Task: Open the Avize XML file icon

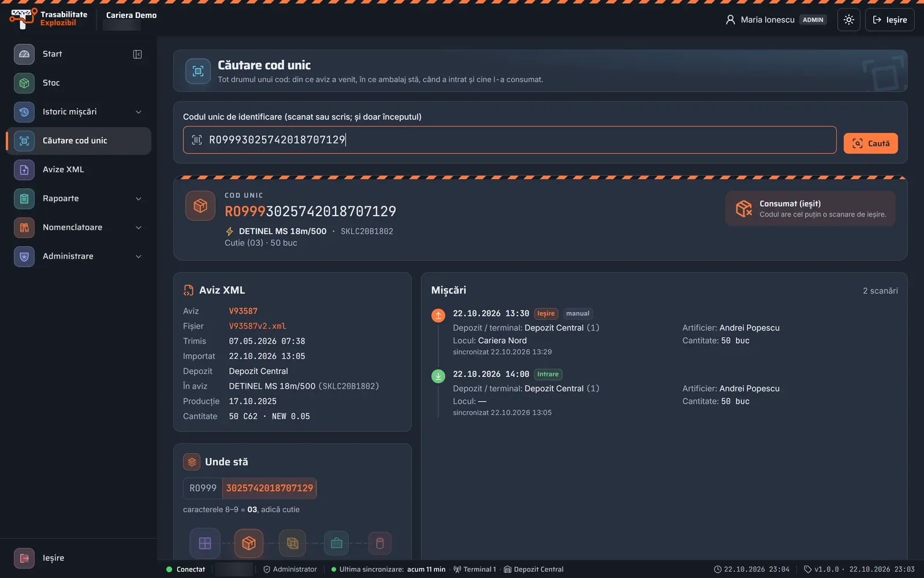Action: pos(24,169)
